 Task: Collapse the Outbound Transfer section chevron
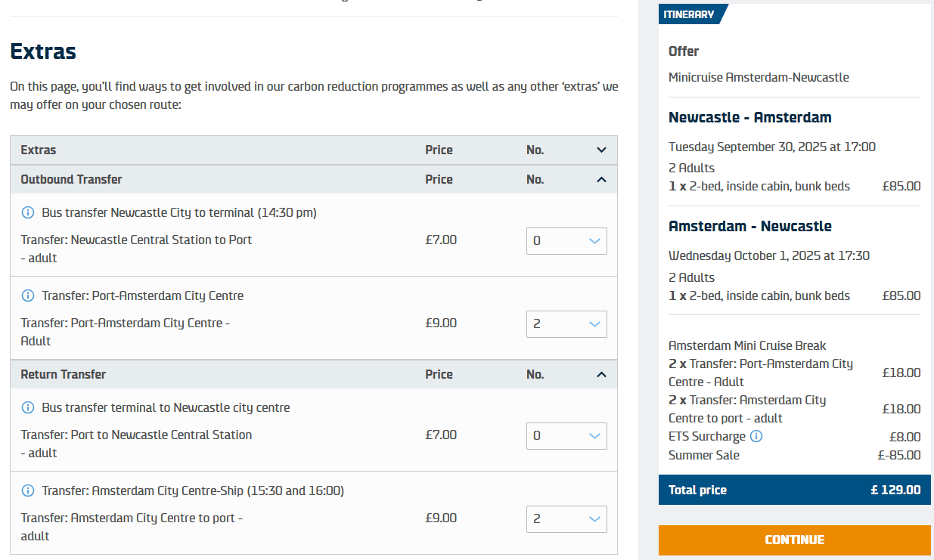(x=601, y=180)
